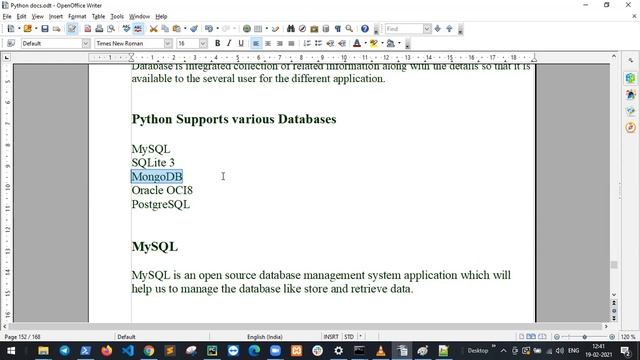Create a new document with the New icon
Screen dimensions: 640x360
click(11, 29)
